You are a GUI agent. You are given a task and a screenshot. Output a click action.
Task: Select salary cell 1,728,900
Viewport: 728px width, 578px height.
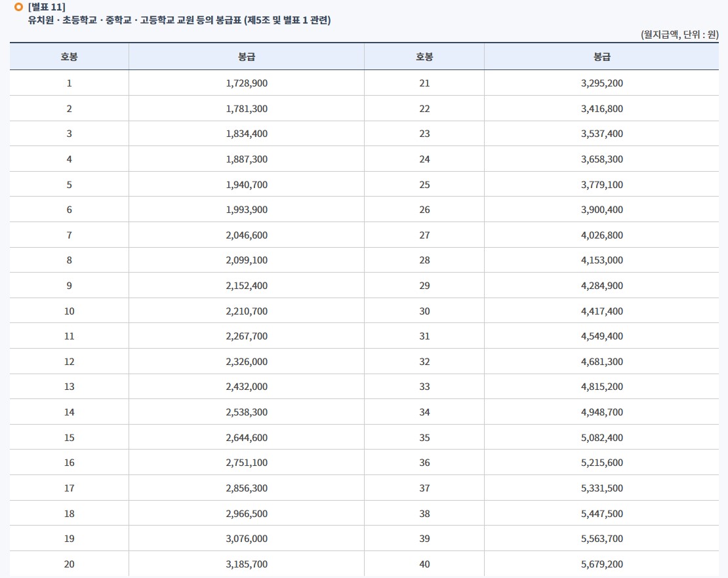coord(247,83)
